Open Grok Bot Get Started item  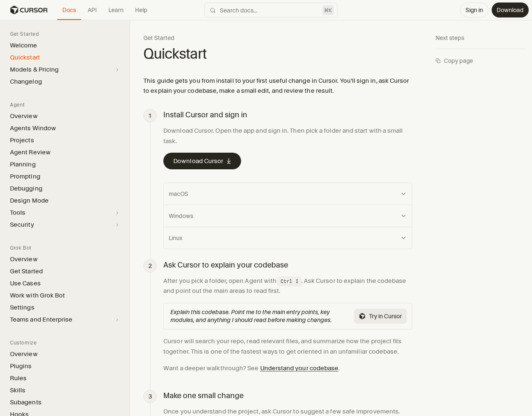[26, 271]
